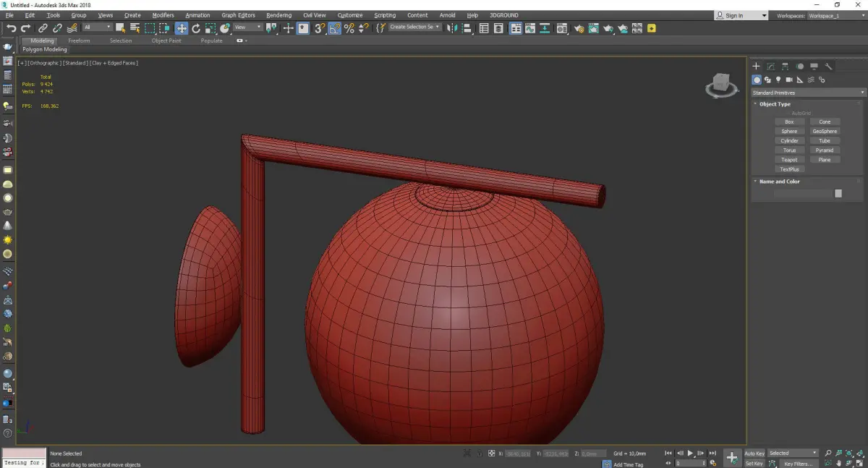Open the Schematic View icon
The width and height of the screenshot is (868, 468).
click(544, 28)
